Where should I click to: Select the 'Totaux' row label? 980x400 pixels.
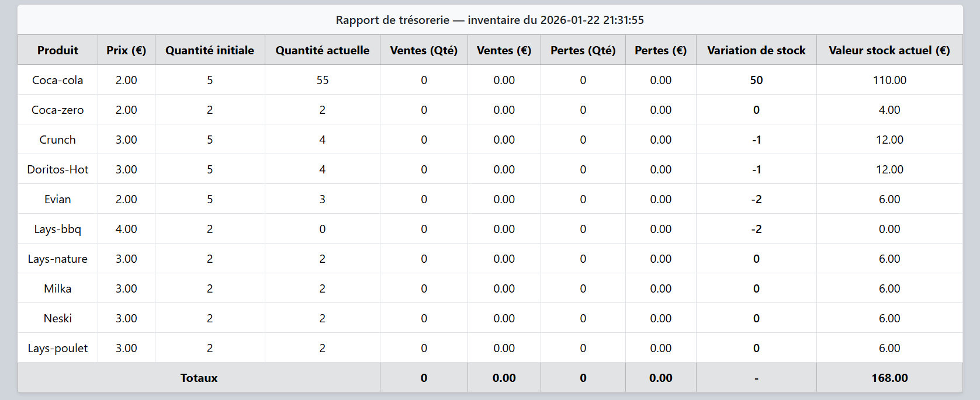coord(199,378)
